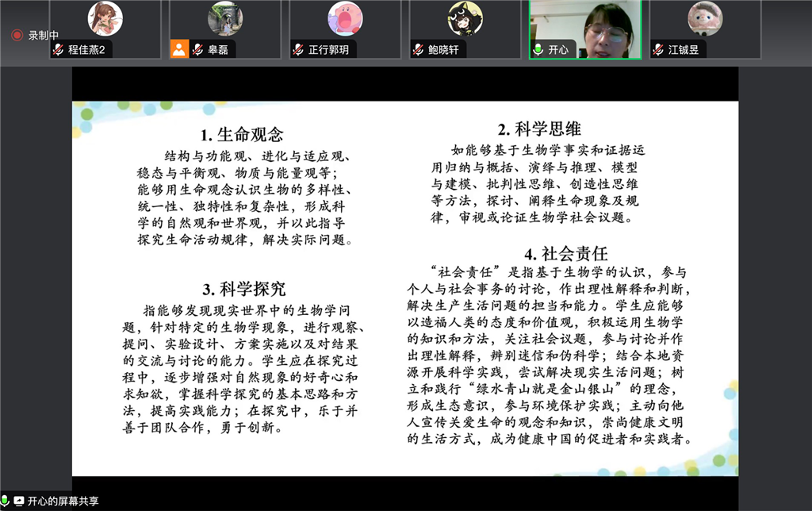Click 开心's active green microphone icon
This screenshot has height=511, width=812.
point(538,49)
